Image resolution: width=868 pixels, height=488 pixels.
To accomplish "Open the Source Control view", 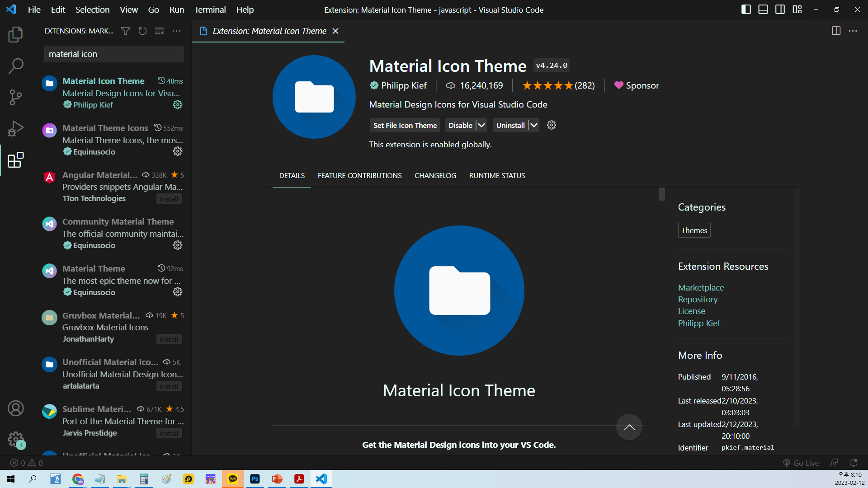I will coord(15,97).
